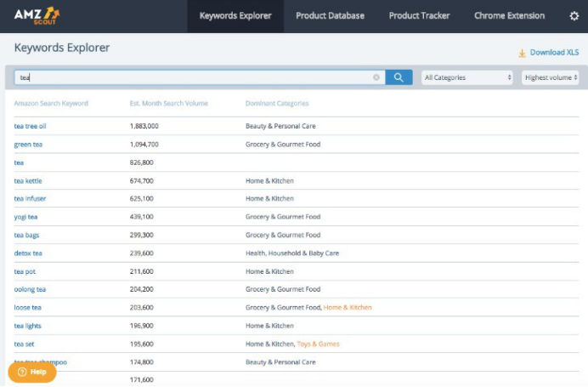Open the Chrome Extension tab

[x=509, y=16]
